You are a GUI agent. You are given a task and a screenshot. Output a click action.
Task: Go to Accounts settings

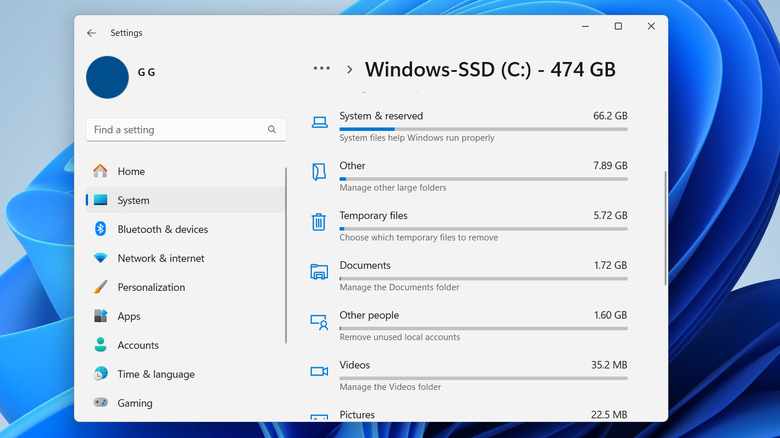point(138,345)
